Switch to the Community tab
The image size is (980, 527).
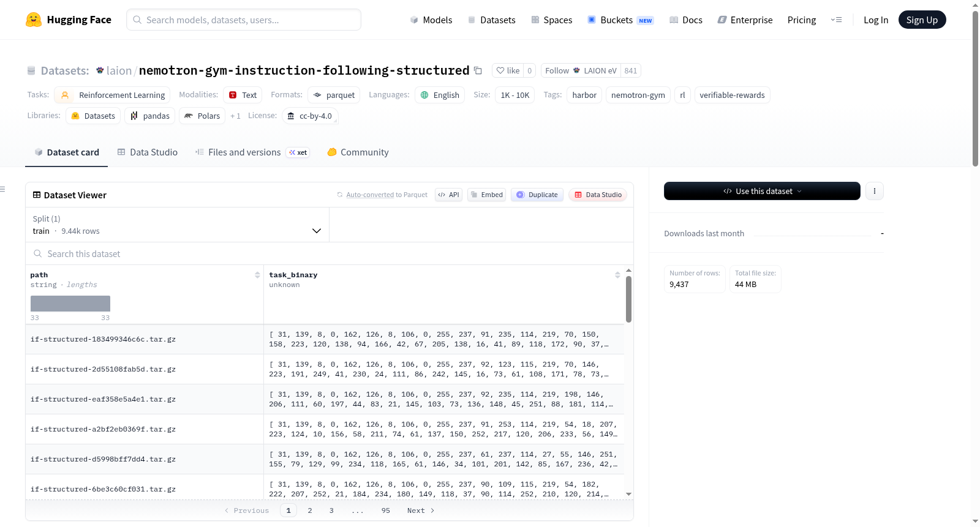[358, 152]
